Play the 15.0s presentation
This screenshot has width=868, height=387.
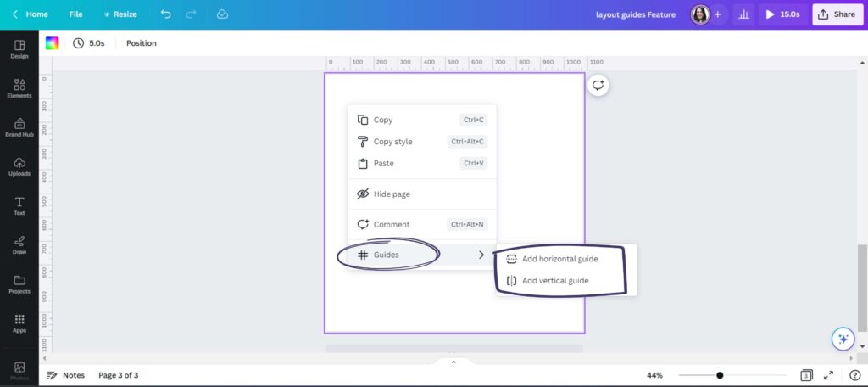783,15
